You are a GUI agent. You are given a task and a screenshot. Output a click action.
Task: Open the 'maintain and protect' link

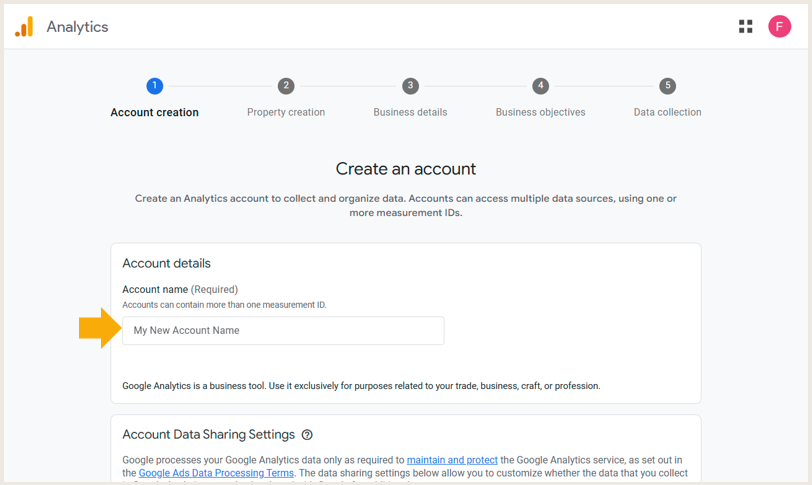coord(452,460)
